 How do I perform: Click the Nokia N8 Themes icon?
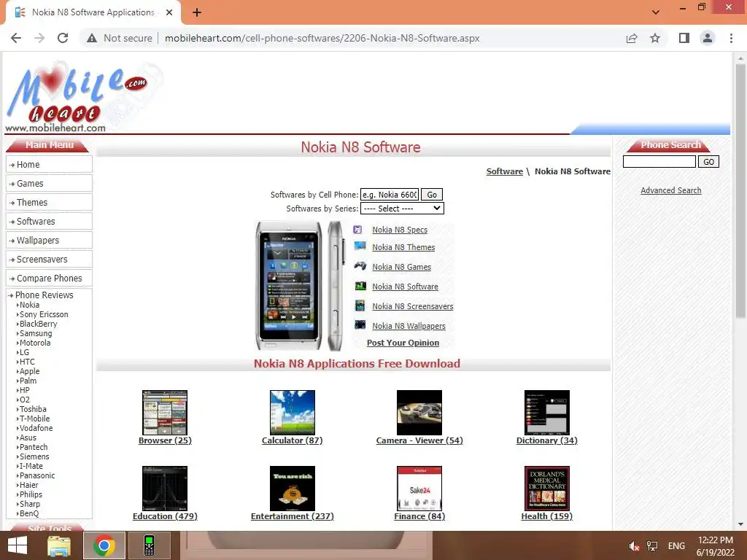(360, 246)
